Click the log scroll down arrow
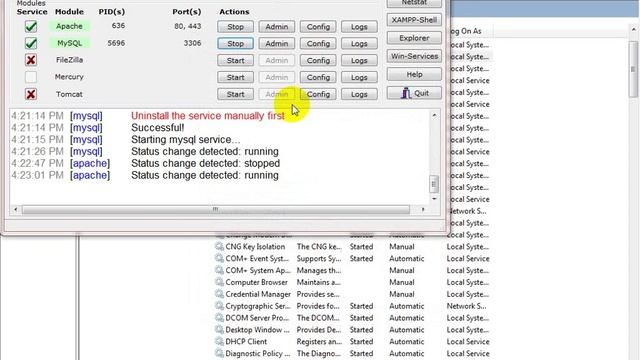640x360 pixels. pos(434,199)
